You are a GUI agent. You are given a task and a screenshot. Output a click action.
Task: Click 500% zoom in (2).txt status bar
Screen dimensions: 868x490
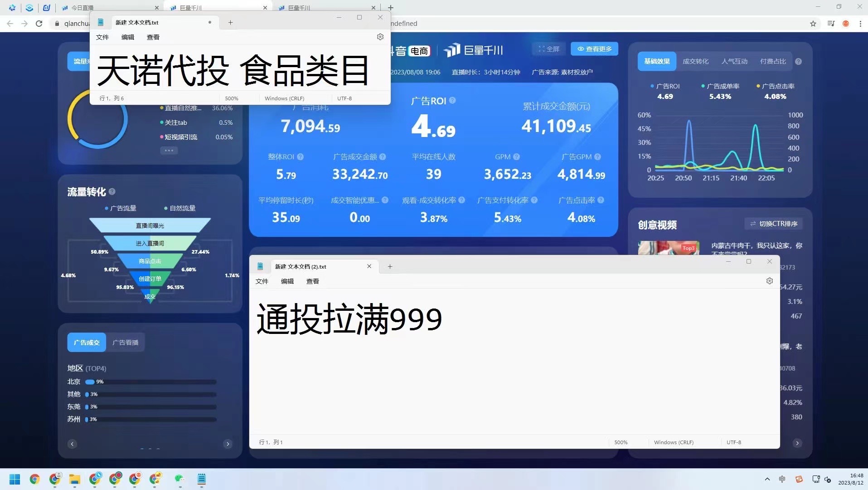621,442
